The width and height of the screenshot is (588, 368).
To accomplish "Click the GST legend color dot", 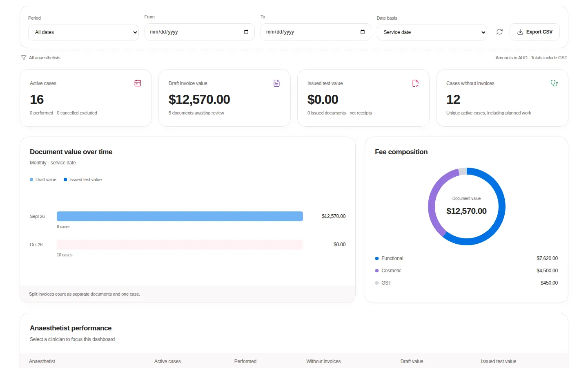I will (x=377, y=283).
